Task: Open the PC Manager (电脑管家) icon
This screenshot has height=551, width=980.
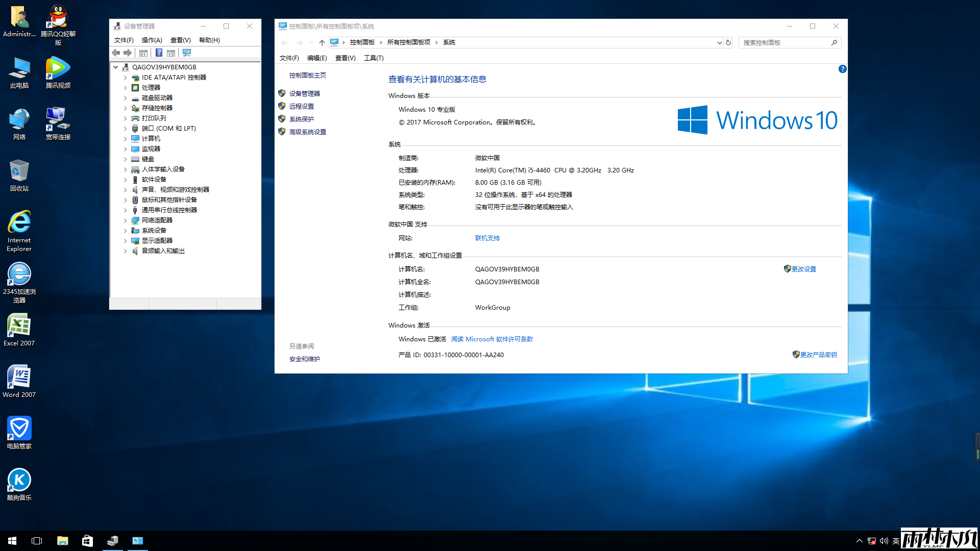Action: click(x=19, y=433)
